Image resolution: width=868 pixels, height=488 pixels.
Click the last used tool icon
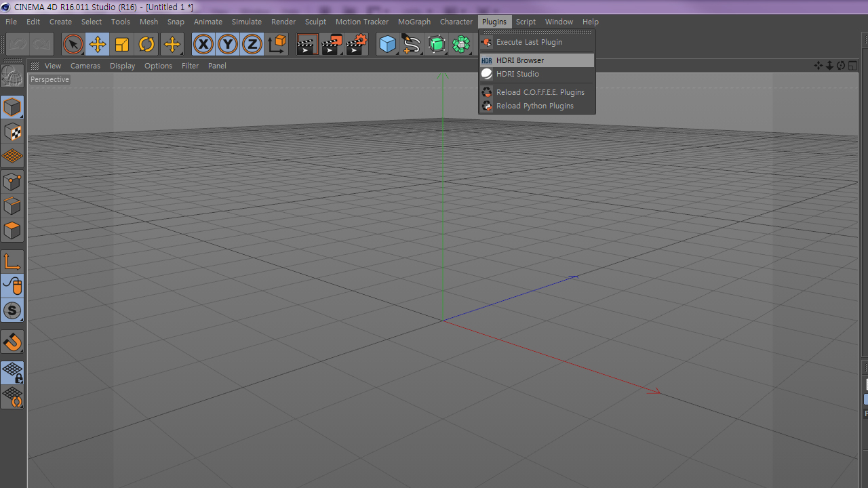(x=172, y=45)
